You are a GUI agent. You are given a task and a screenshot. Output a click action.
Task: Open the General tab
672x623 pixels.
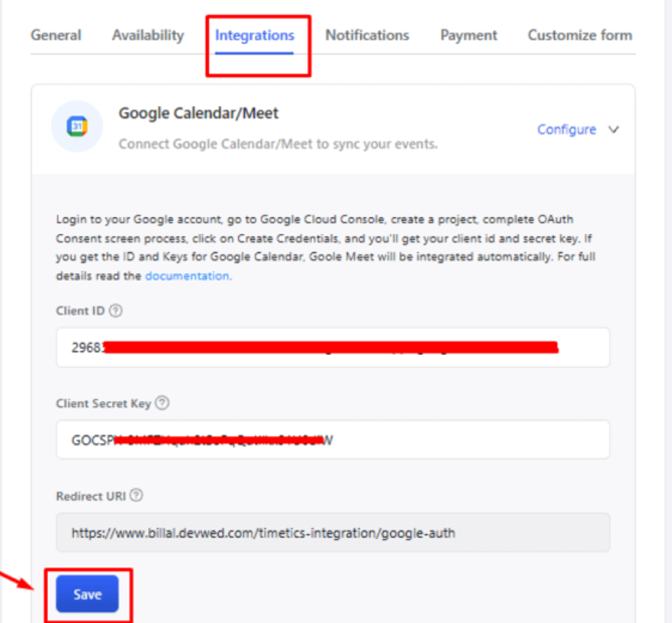pos(56,35)
